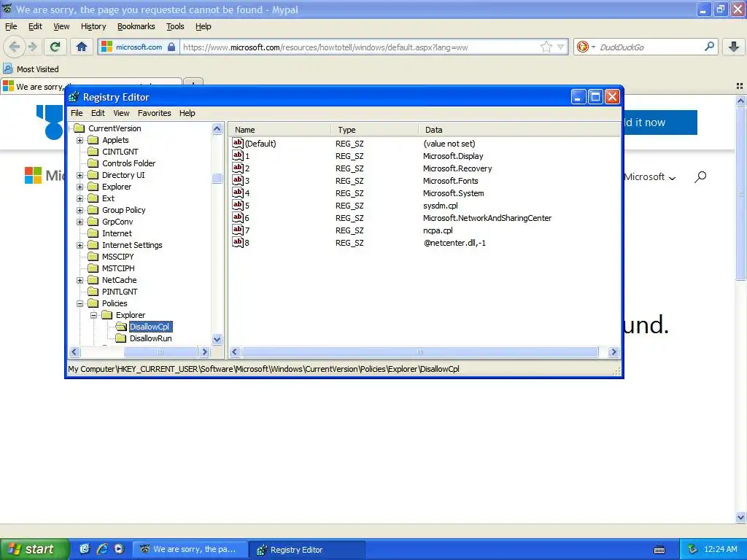747x560 pixels.
Task: Click into the DuckDuckGo search field
Action: 649,47
